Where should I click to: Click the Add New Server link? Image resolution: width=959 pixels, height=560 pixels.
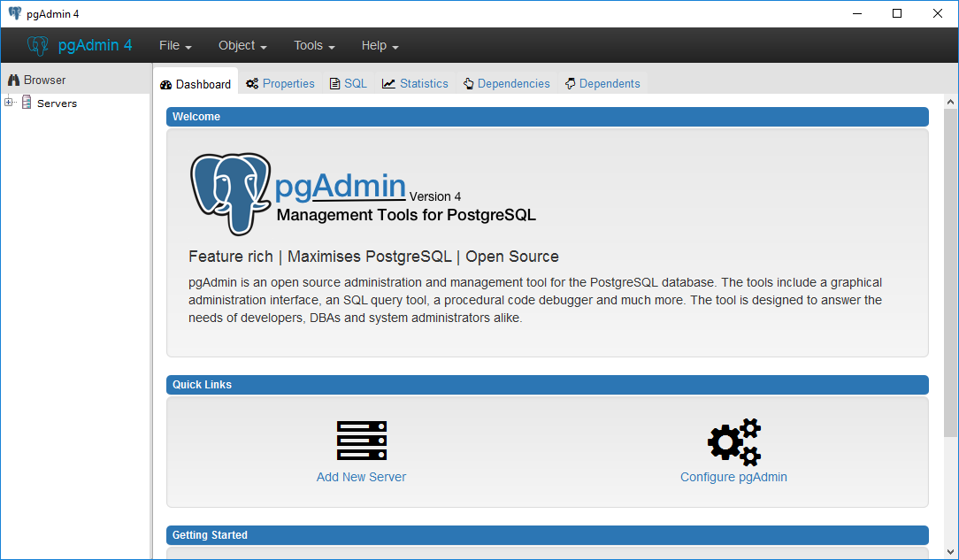362,477
